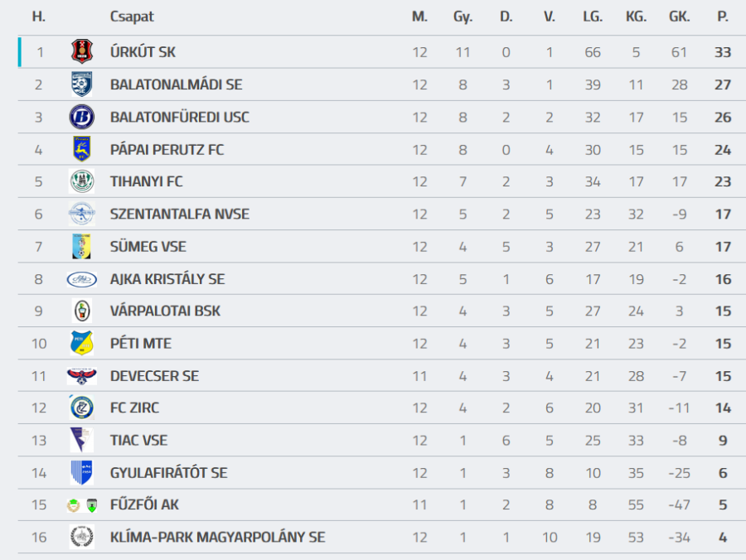
Task: Open the Várpalotai BSK team page
Action: tap(165, 311)
